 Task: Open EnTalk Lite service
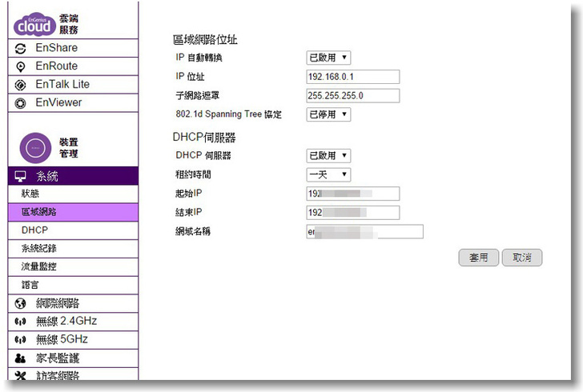73,84
